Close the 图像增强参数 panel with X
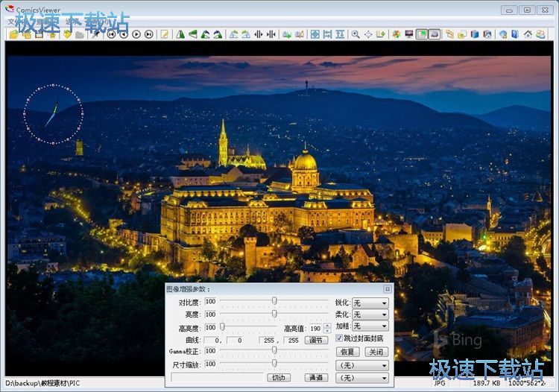The height and width of the screenshot is (392, 559). pos(387,289)
